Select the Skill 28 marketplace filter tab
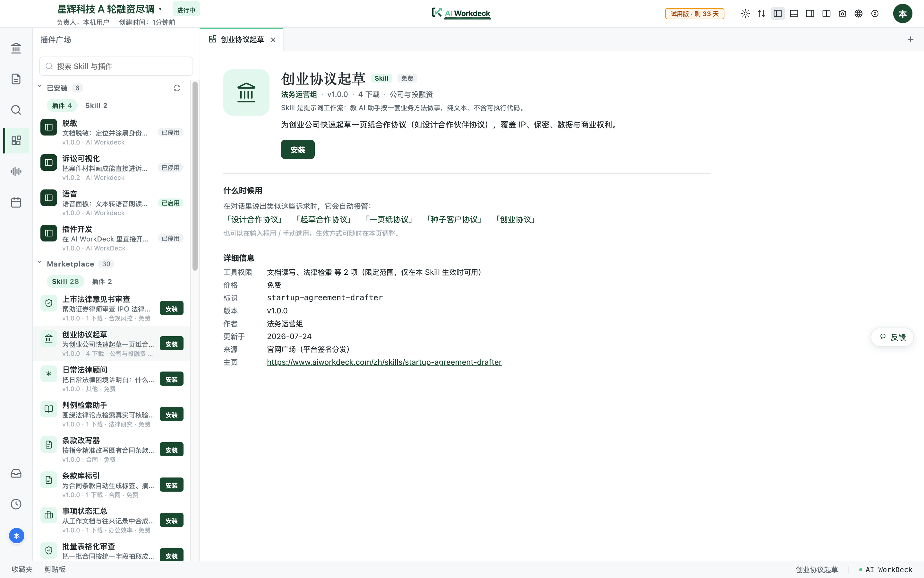The height and width of the screenshot is (578, 924). pos(65,281)
